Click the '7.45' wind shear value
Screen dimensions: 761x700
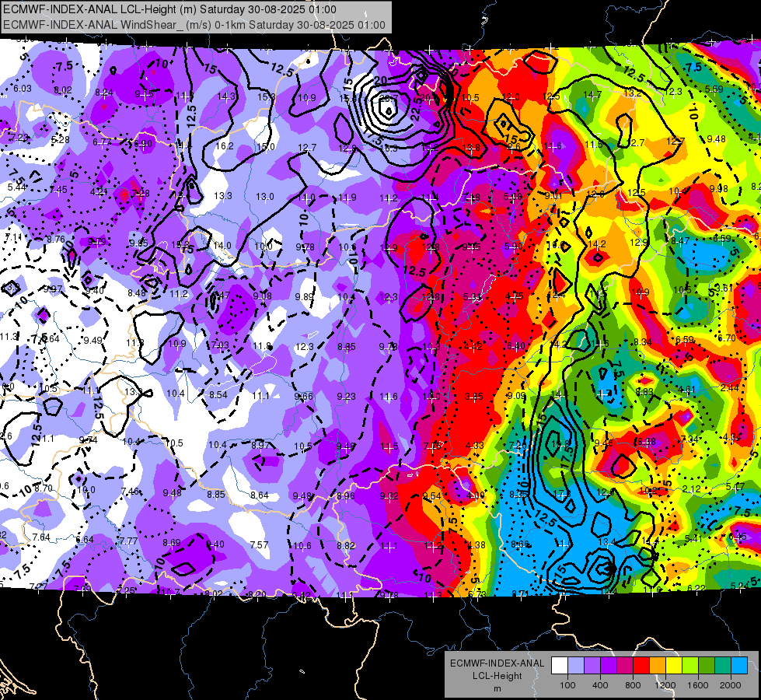tap(58, 190)
